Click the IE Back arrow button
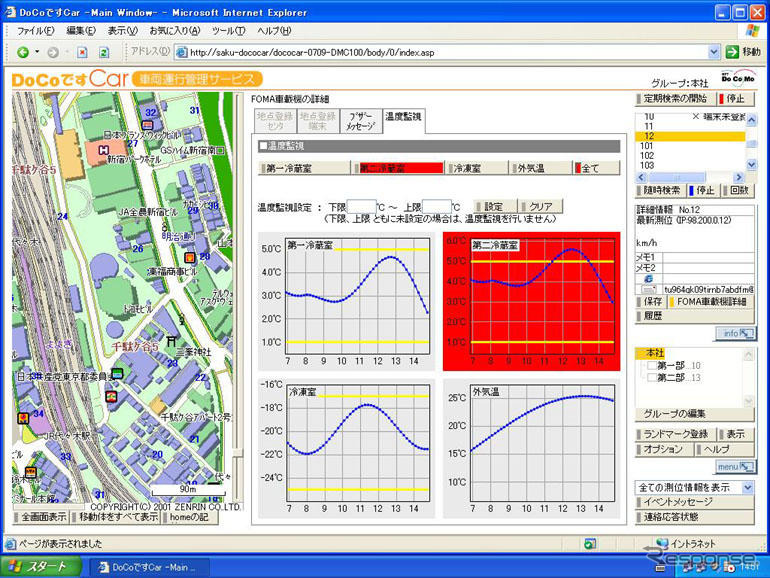 (x=23, y=52)
